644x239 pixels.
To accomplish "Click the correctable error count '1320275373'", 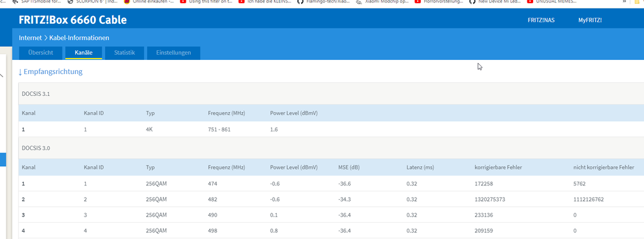I will (489, 199).
